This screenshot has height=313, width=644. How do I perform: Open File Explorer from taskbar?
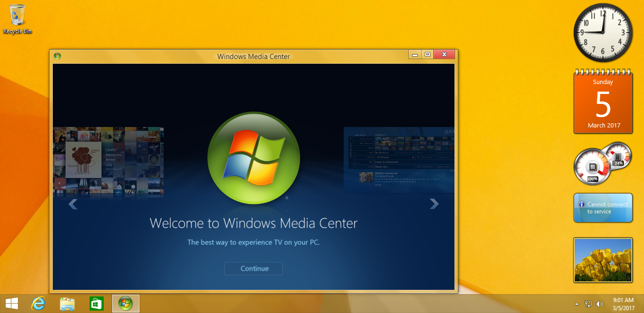click(67, 304)
